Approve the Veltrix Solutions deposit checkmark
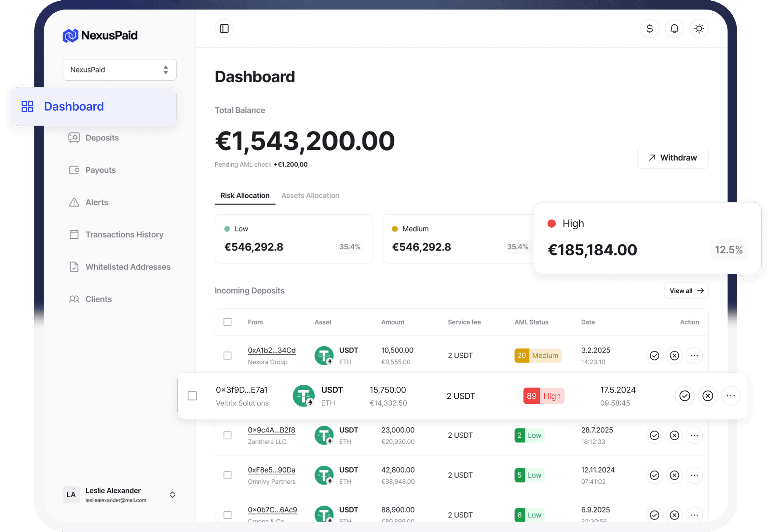 tap(684, 396)
